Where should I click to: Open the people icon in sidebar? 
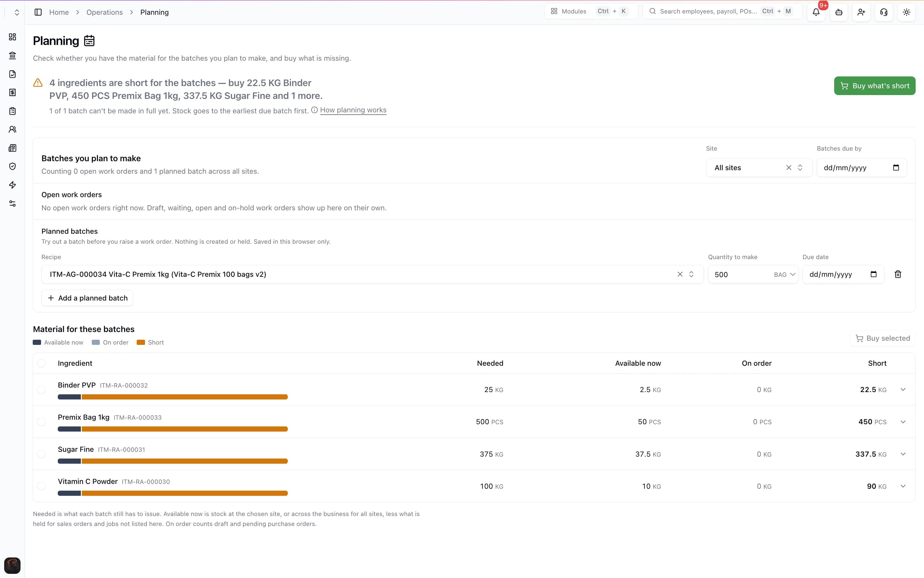pyautogui.click(x=12, y=129)
